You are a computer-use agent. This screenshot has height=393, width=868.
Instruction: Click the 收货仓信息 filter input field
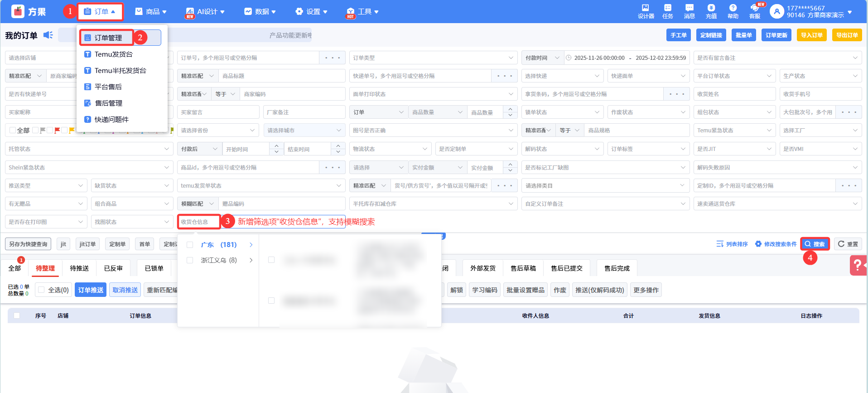(198, 222)
